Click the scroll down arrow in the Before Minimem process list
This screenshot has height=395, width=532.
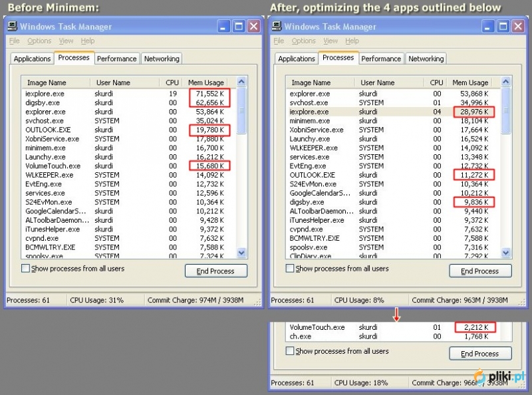(241, 253)
